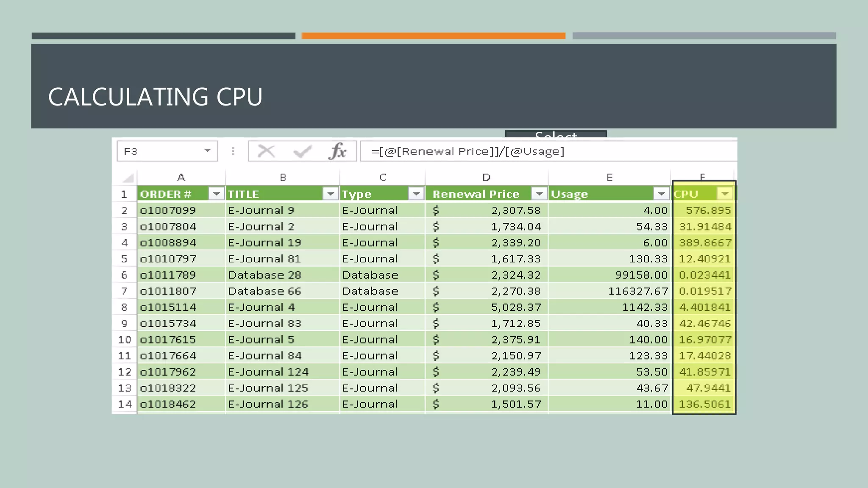Click cell with order o1018462
Image resolution: width=868 pixels, height=488 pixels.
point(181,404)
